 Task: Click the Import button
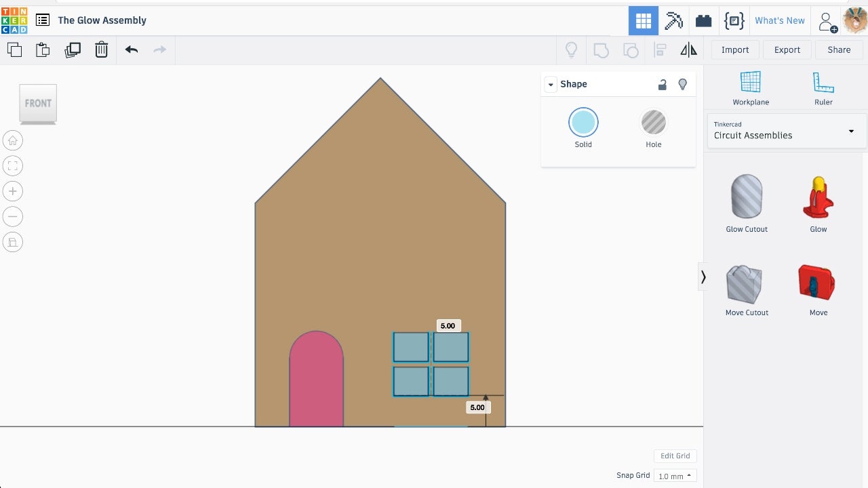(x=735, y=49)
